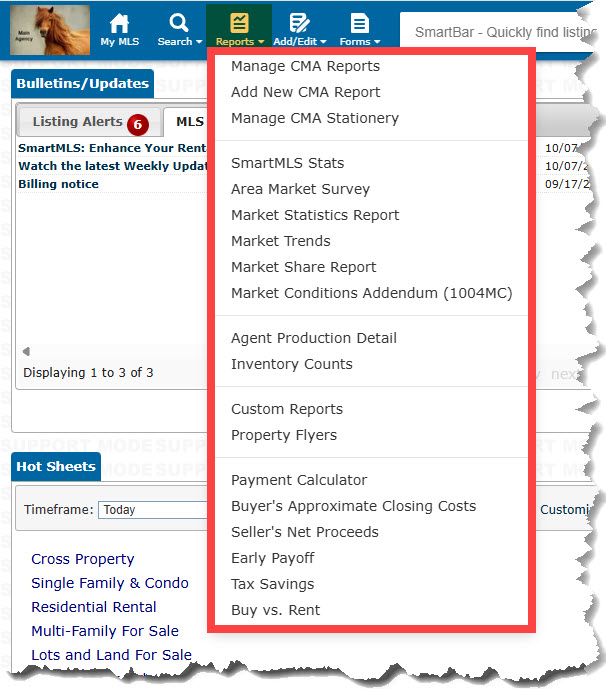Click the Reports chart icon
This screenshot has height=689, width=606.
coord(239,23)
